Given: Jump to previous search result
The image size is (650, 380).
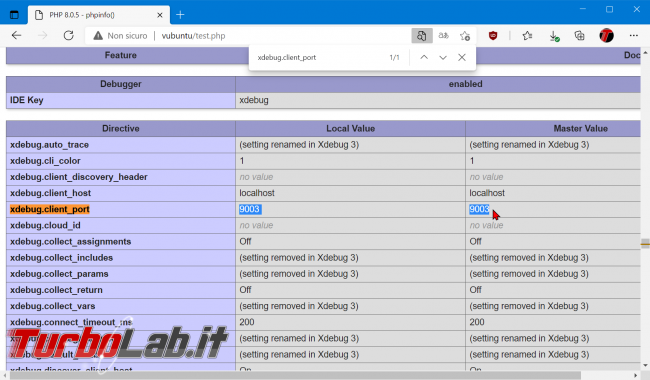Looking at the screenshot, I should [424, 58].
